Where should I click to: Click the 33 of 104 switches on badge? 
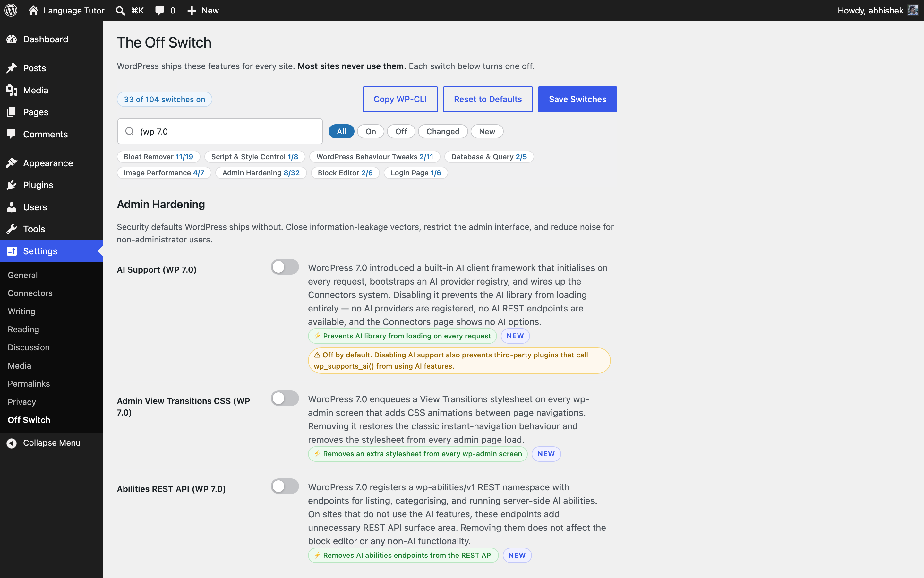[165, 100]
